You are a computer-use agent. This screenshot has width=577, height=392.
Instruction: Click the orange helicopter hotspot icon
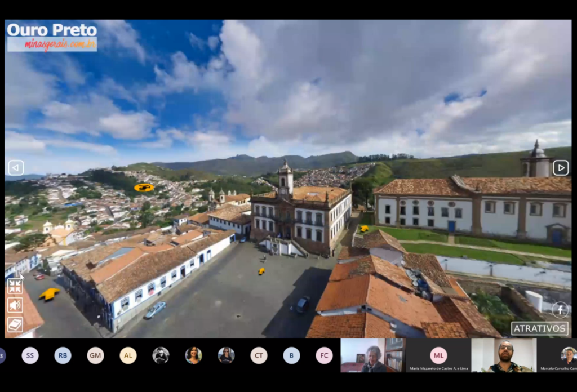click(x=144, y=188)
